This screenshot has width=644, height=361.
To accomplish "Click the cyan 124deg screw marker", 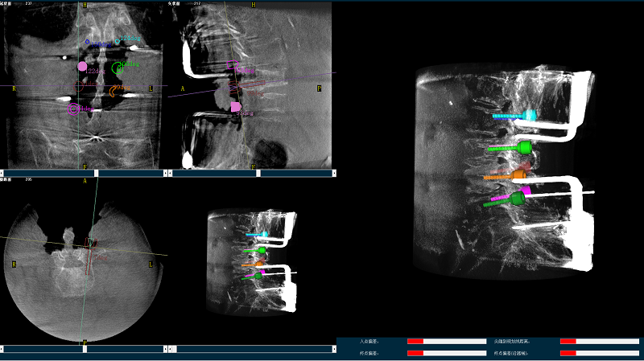I will (118, 40).
